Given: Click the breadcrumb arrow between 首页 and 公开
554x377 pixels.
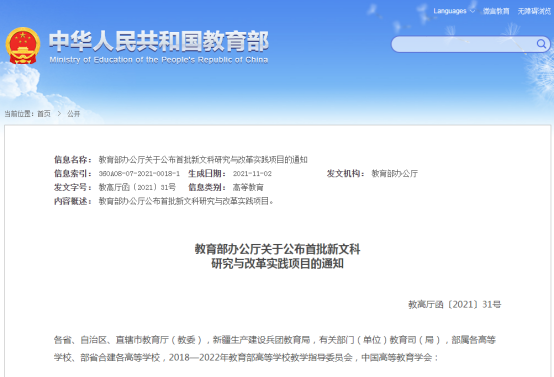Looking at the screenshot, I should [x=59, y=113].
